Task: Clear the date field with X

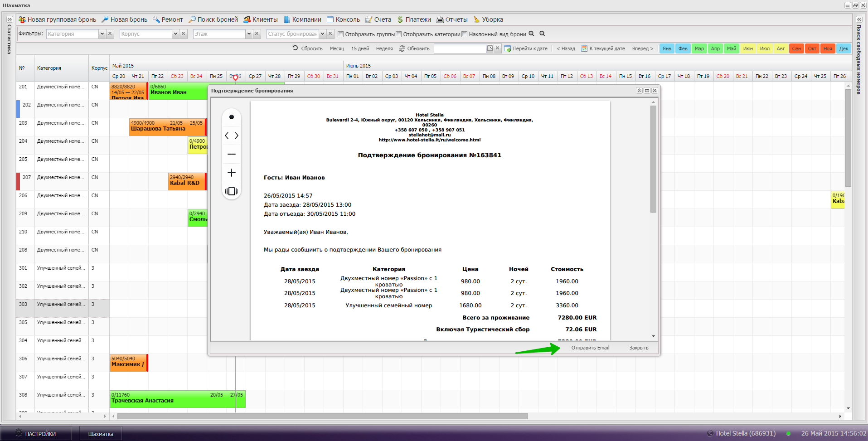Action: coord(497,48)
